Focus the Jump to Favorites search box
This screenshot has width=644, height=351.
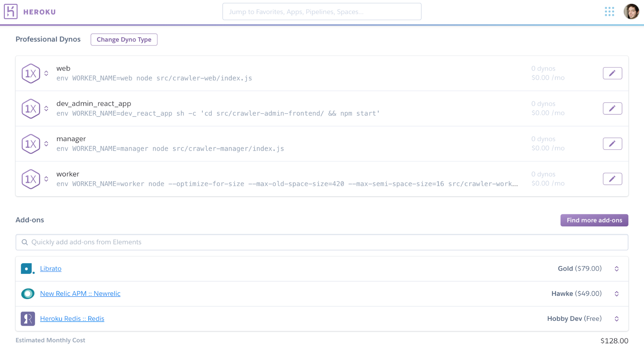pyautogui.click(x=322, y=12)
